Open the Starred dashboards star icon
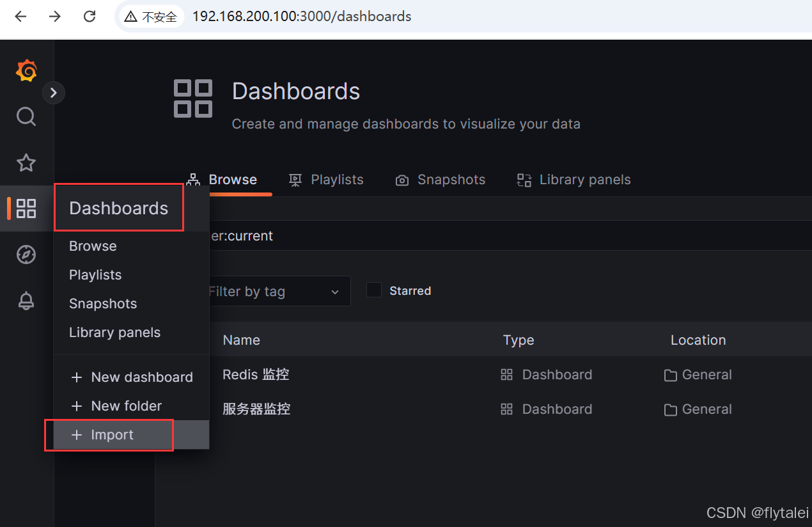The width and height of the screenshot is (812, 527). click(x=26, y=162)
